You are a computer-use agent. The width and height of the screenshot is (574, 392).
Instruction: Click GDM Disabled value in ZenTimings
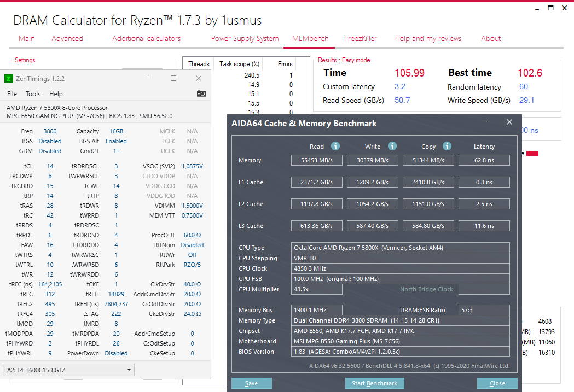pyautogui.click(x=50, y=151)
